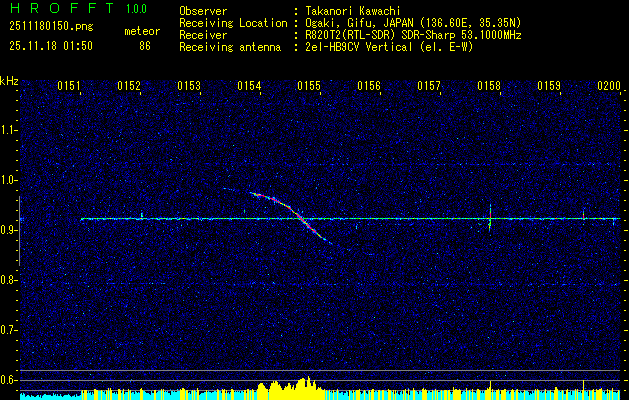The image size is (629, 400).
Task: Click the 2el-HB9CV Vertical antenna text
Action: click(389, 47)
